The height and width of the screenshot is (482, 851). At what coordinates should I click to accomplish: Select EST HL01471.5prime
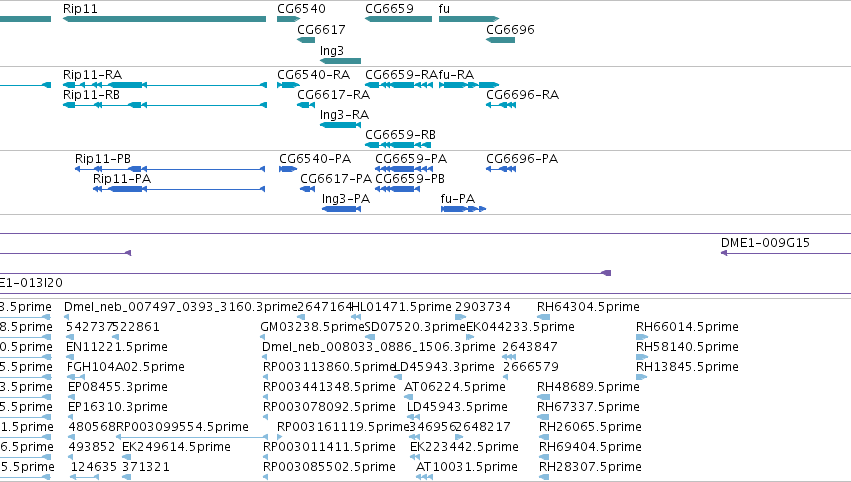coord(402,307)
